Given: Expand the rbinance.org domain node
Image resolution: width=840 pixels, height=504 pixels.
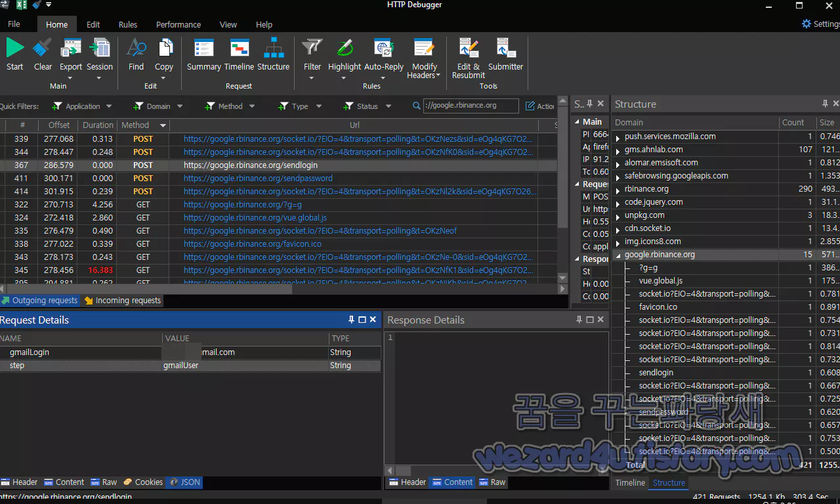Looking at the screenshot, I should pos(618,189).
